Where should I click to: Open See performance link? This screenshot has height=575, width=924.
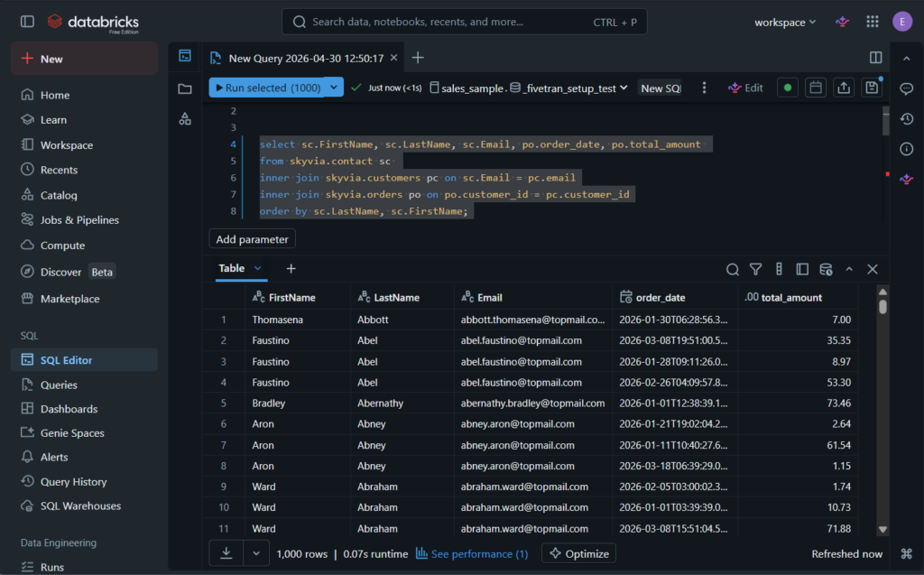(x=472, y=553)
